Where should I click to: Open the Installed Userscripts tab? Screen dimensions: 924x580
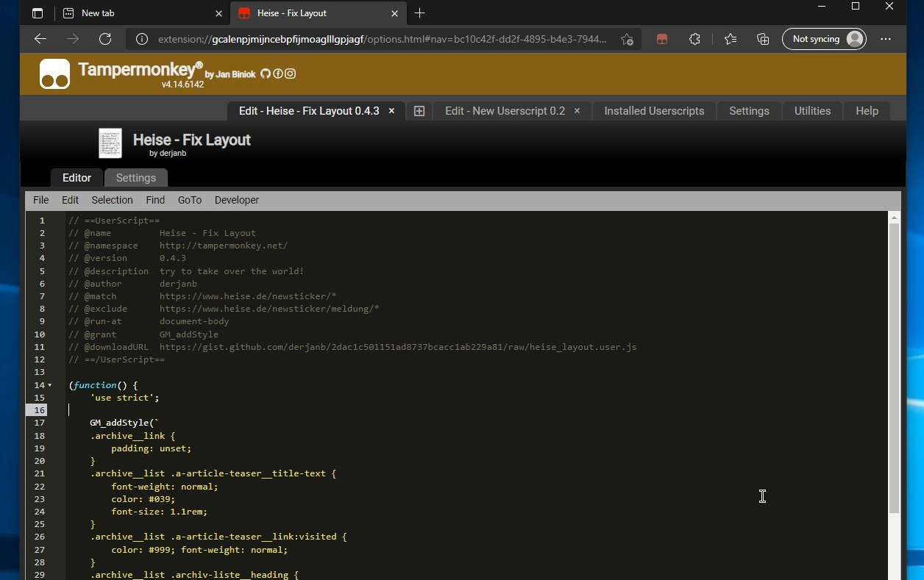pyautogui.click(x=654, y=111)
